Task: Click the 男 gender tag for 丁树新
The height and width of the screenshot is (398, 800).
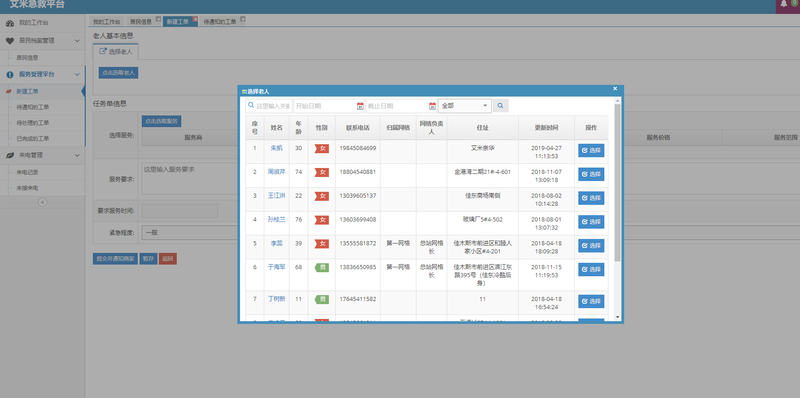Action: (x=321, y=299)
